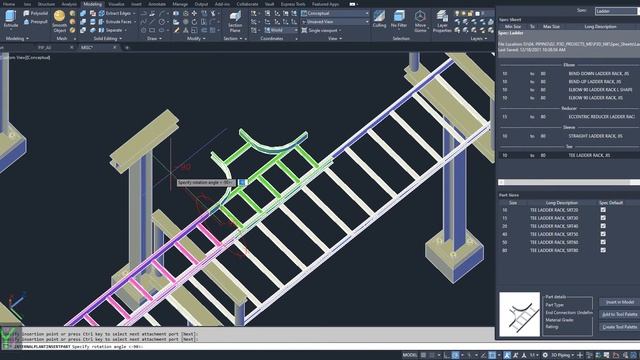Click the MODEL space button in status bar

pyautogui.click(x=410, y=355)
